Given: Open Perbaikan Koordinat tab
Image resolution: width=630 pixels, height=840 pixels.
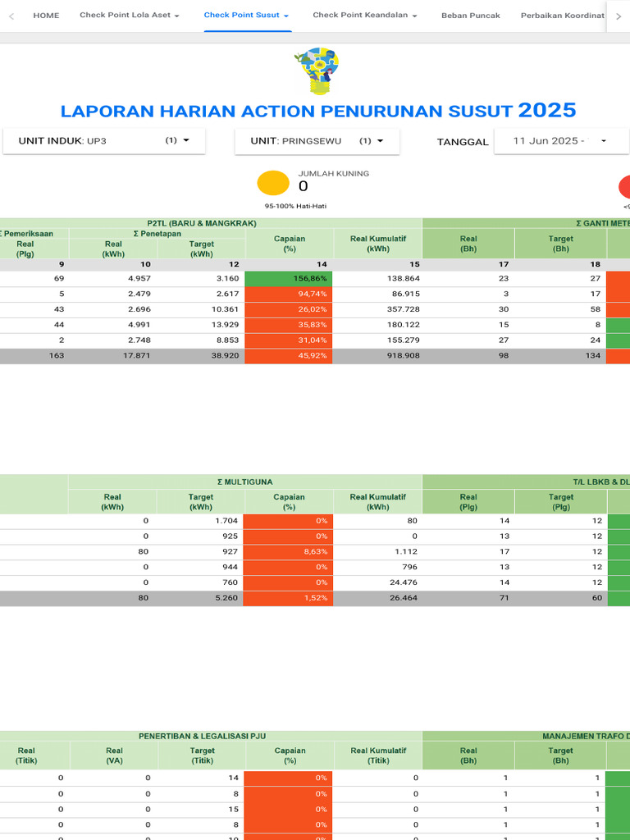Looking at the screenshot, I should [x=563, y=16].
